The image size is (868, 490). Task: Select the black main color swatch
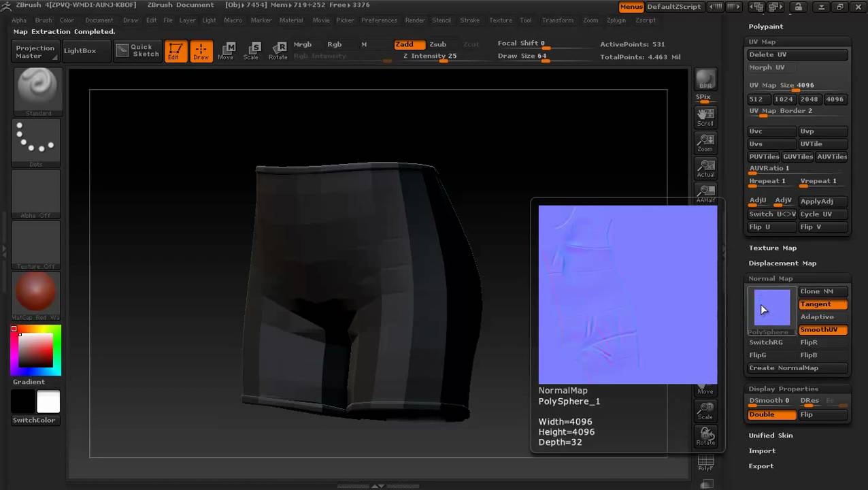pyautogui.click(x=22, y=402)
